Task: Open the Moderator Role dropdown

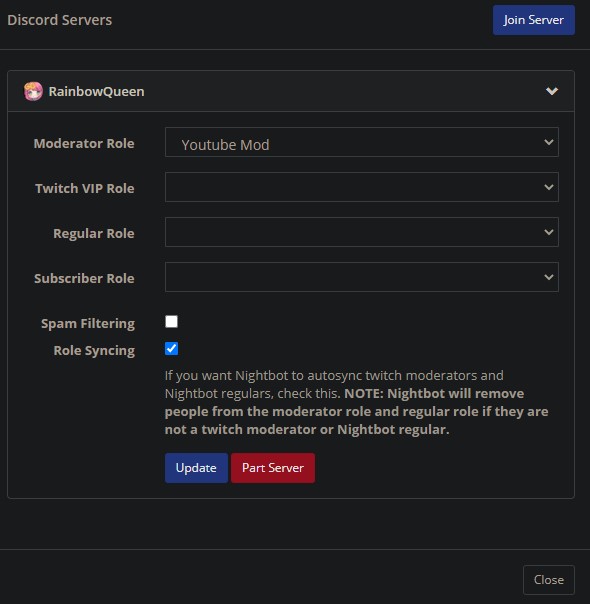Action: coord(362,142)
